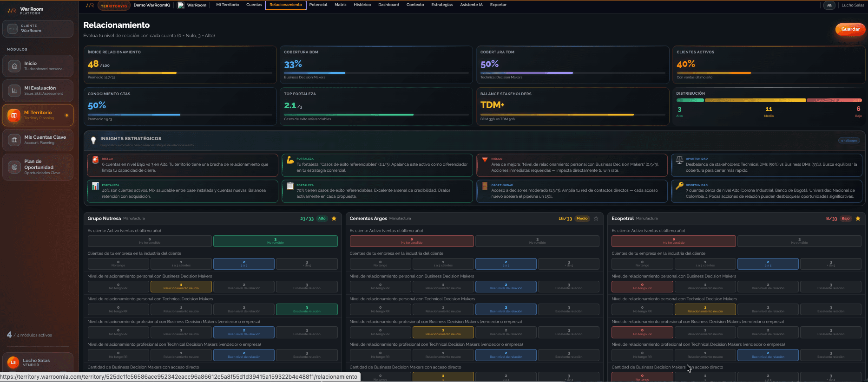
Task: Open Mis Cuentas Clave briefcase icon
Action: coord(14,140)
